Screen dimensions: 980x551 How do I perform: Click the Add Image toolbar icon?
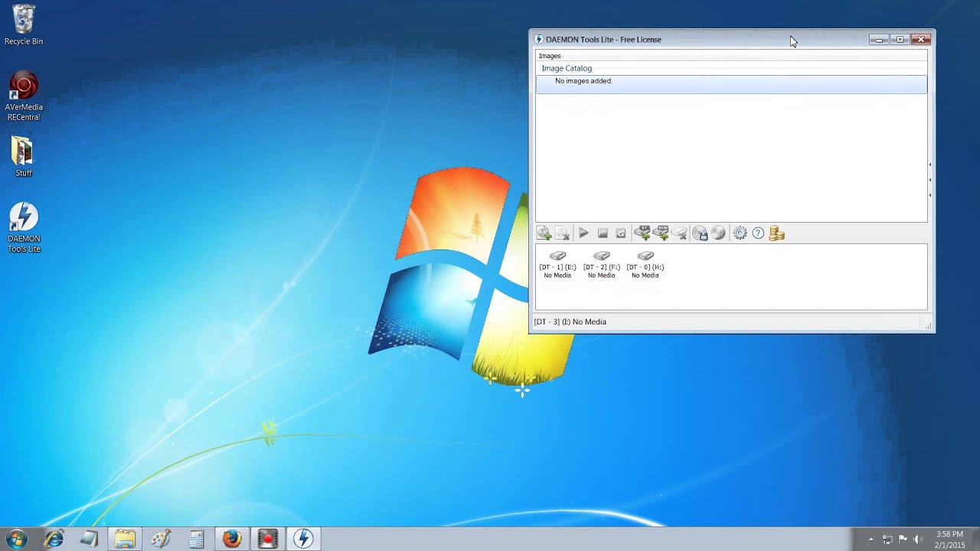pyautogui.click(x=544, y=233)
